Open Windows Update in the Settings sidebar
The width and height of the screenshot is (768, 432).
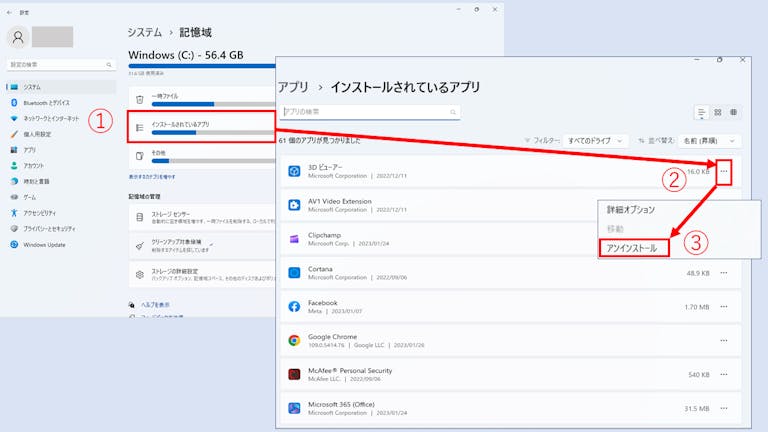pos(61,244)
